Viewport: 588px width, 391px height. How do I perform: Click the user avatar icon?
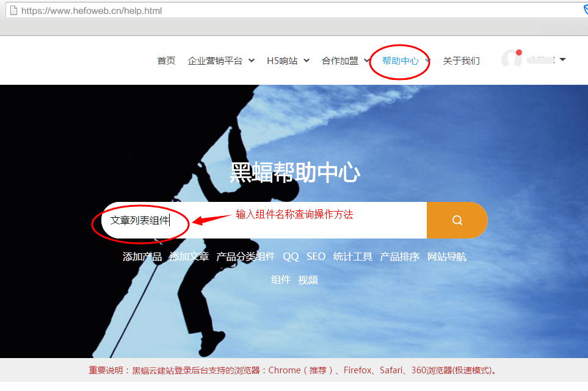(511, 59)
